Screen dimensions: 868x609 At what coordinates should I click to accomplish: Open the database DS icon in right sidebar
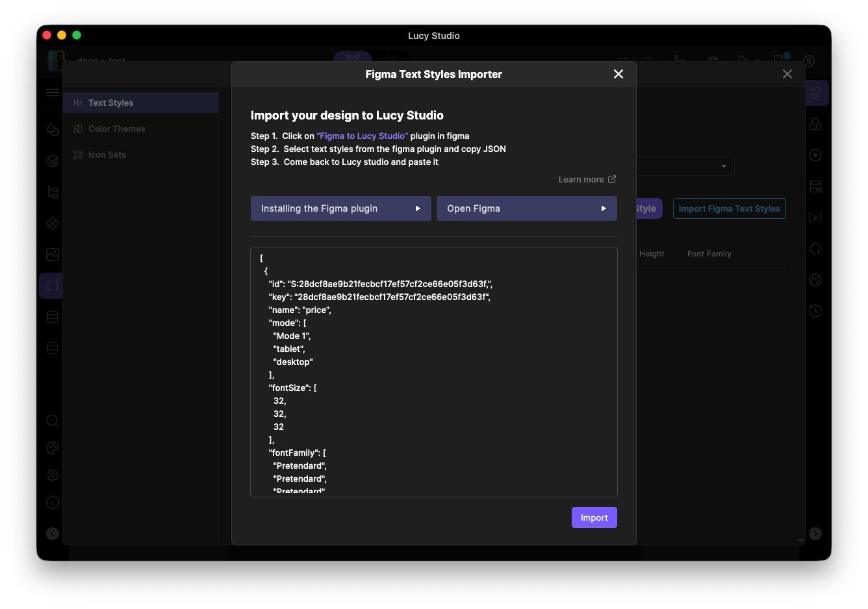815,186
